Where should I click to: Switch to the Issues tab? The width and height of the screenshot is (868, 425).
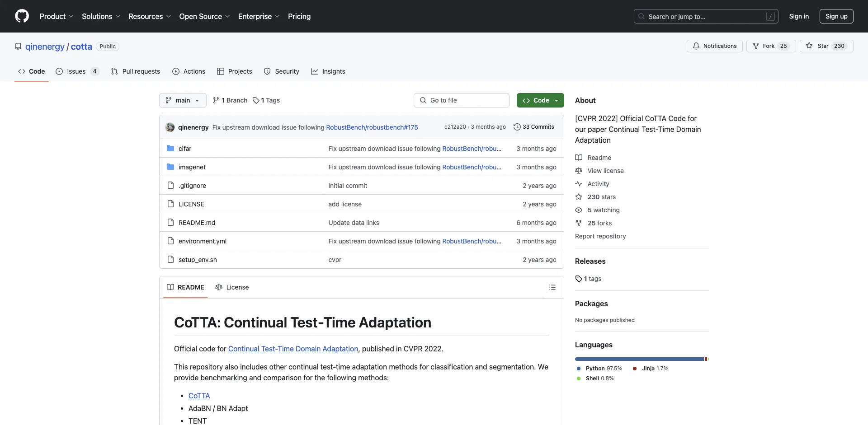[77, 71]
